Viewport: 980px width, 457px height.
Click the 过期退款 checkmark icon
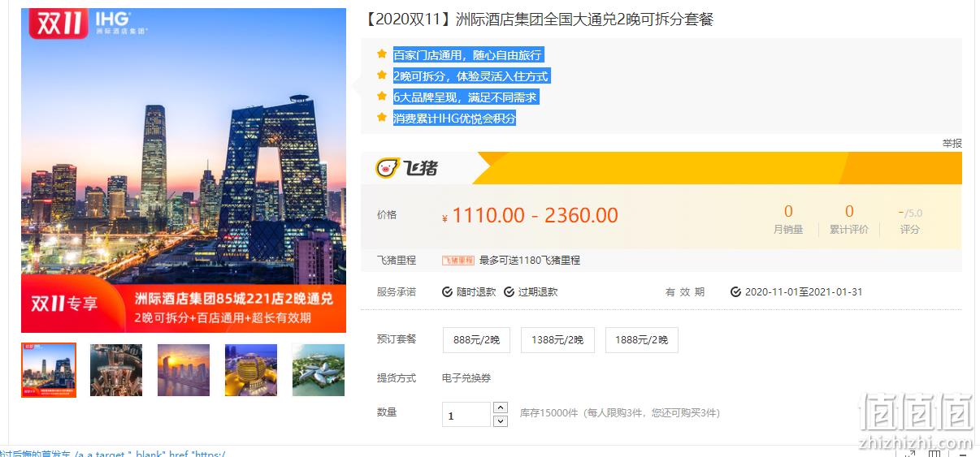click(509, 292)
